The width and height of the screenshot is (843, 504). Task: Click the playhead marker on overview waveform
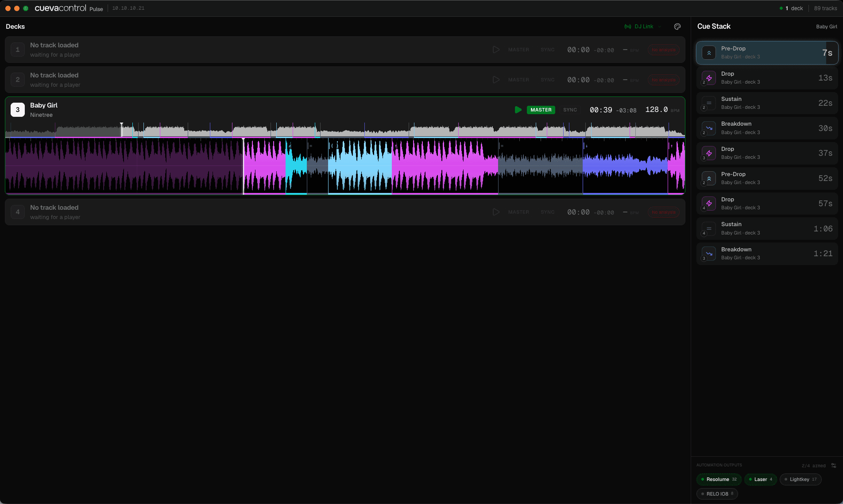(121, 130)
